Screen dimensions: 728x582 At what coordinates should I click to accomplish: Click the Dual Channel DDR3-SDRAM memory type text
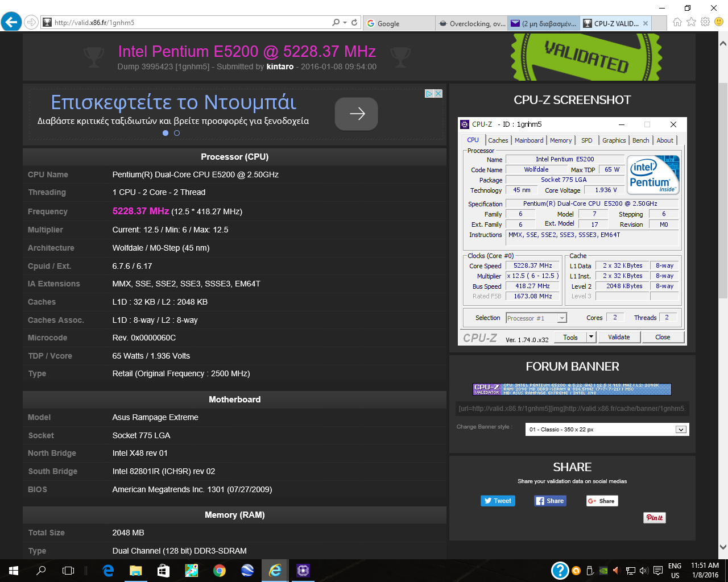point(180,551)
